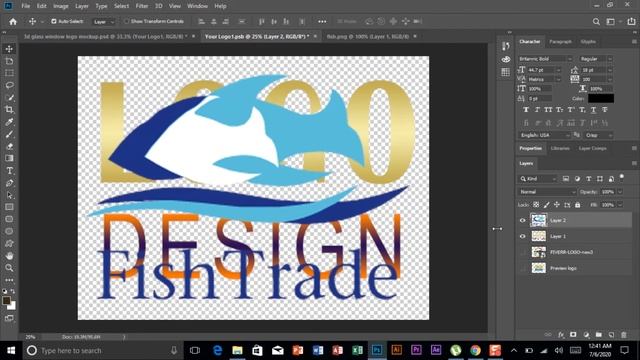The image size is (640, 360).
Task: Select the Move tool in the toolbar
Action: coord(9,49)
